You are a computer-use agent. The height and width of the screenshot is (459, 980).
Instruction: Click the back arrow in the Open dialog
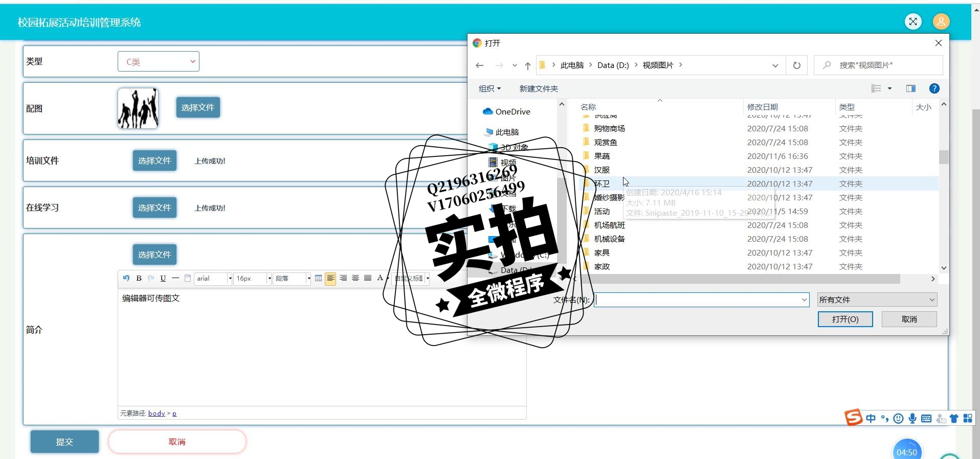point(479,65)
